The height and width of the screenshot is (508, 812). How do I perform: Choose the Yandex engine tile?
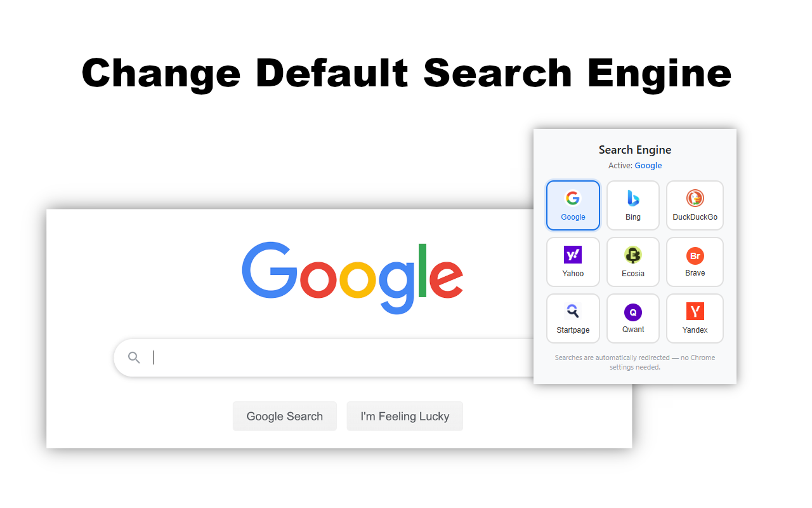[x=695, y=318]
